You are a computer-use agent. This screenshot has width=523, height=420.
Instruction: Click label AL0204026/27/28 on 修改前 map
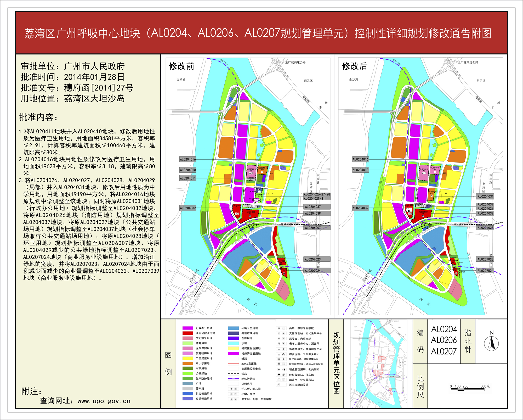click(x=317, y=194)
